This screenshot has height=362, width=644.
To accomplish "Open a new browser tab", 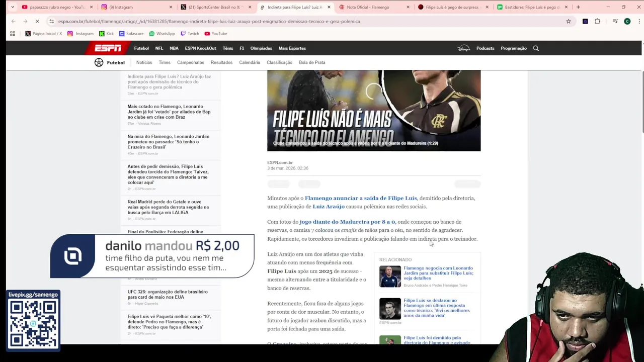I will [x=578, y=7].
